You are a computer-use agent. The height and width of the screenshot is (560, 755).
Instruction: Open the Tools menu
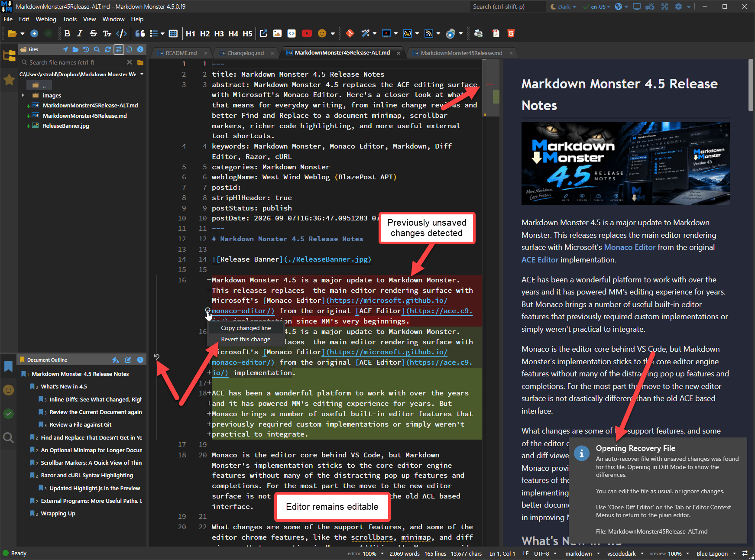click(70, 19)
